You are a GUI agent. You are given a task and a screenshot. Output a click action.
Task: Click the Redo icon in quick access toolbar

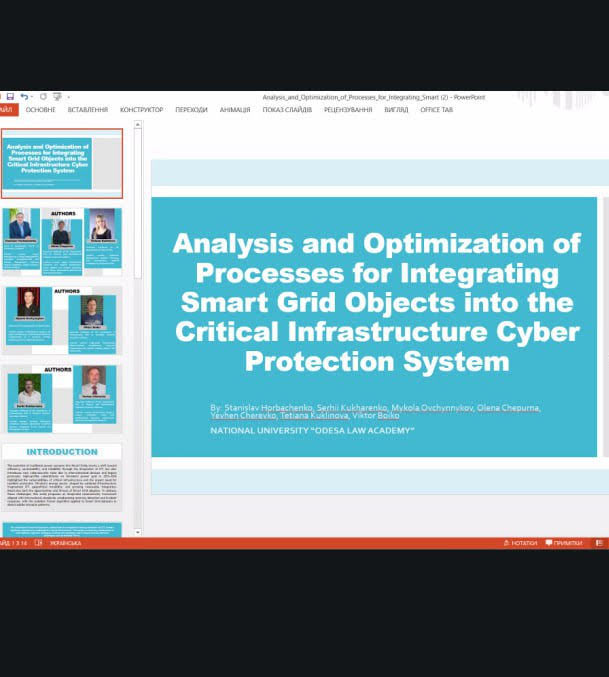pyautogui.click(x=43, y=97)
